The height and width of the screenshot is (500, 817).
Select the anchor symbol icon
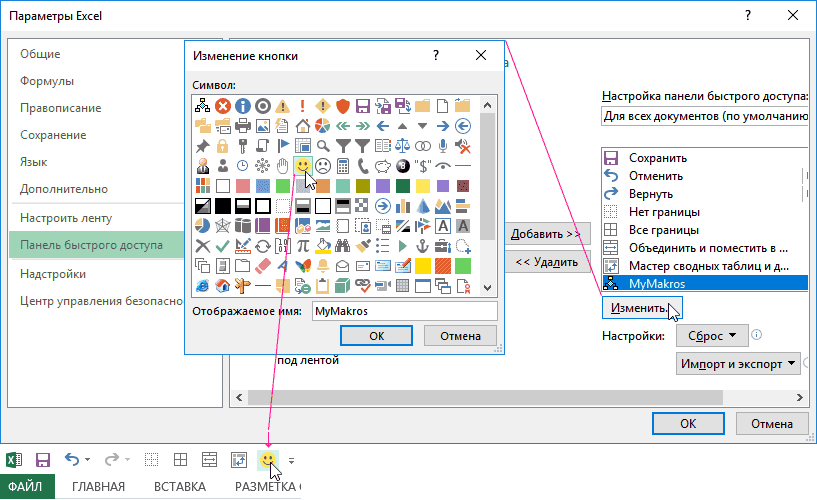(422, 245)
